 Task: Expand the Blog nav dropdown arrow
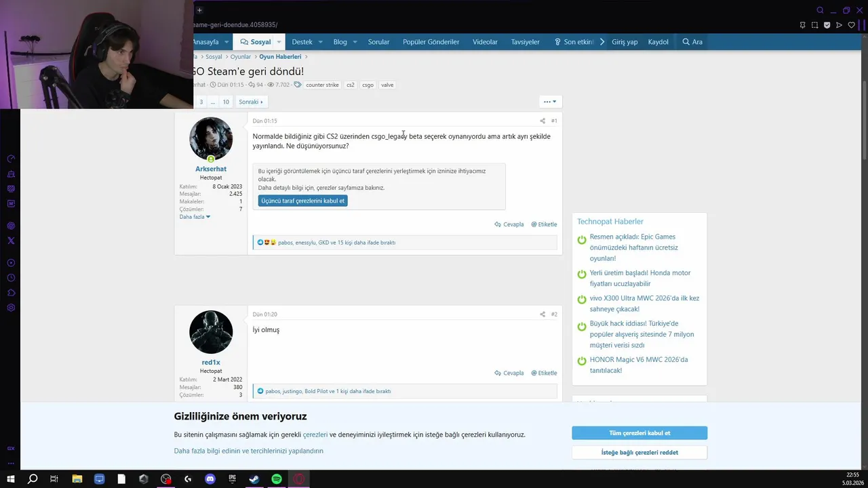click(354, 42)
